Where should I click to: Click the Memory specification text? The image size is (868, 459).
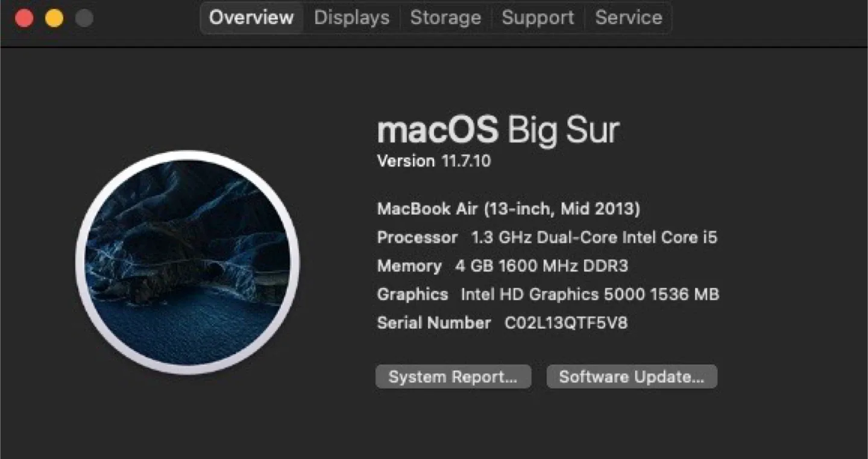[502, 266]
